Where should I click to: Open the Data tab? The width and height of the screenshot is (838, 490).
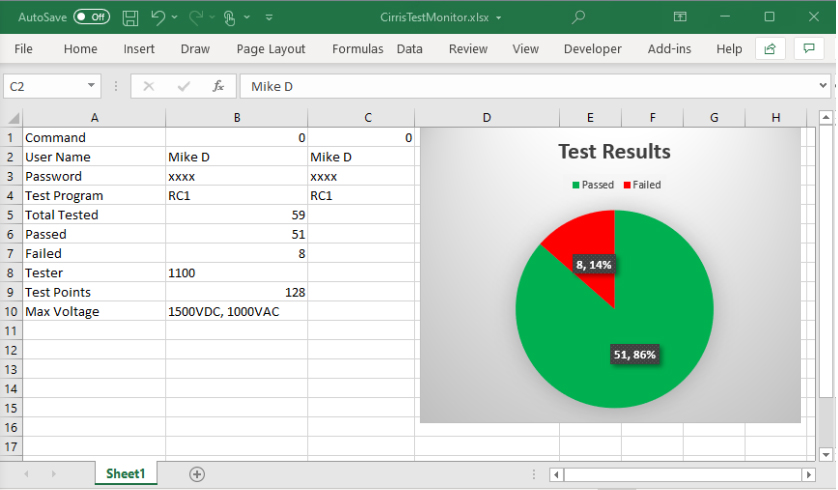click(x=409, y=49)
